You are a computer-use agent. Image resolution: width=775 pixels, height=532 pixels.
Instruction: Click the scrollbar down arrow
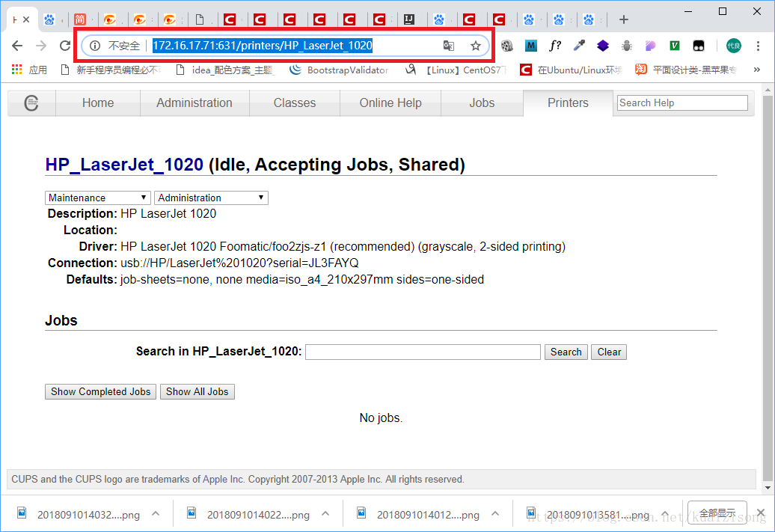768,488
